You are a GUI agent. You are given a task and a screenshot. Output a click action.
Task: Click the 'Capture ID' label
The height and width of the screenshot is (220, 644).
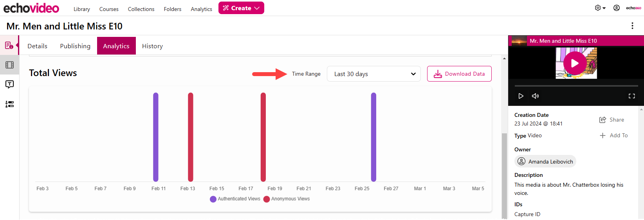(527, 214)
